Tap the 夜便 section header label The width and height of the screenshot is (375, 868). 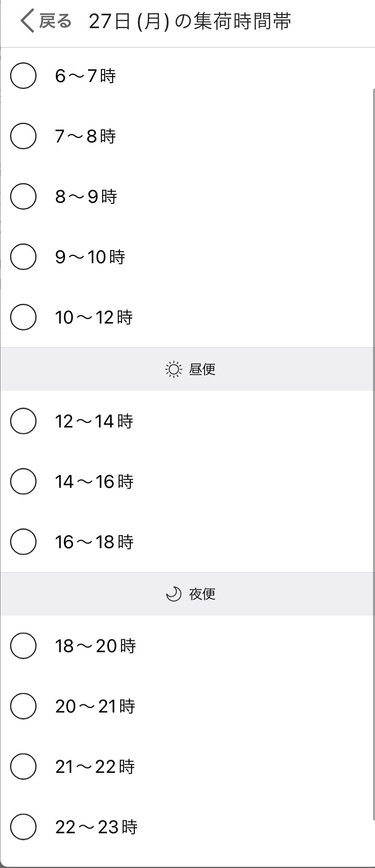(x=202, y=594)
